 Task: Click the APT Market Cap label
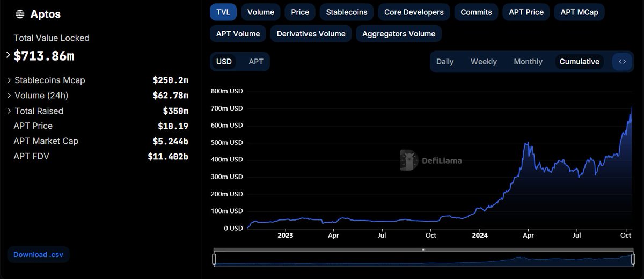[x=46, y=141]
